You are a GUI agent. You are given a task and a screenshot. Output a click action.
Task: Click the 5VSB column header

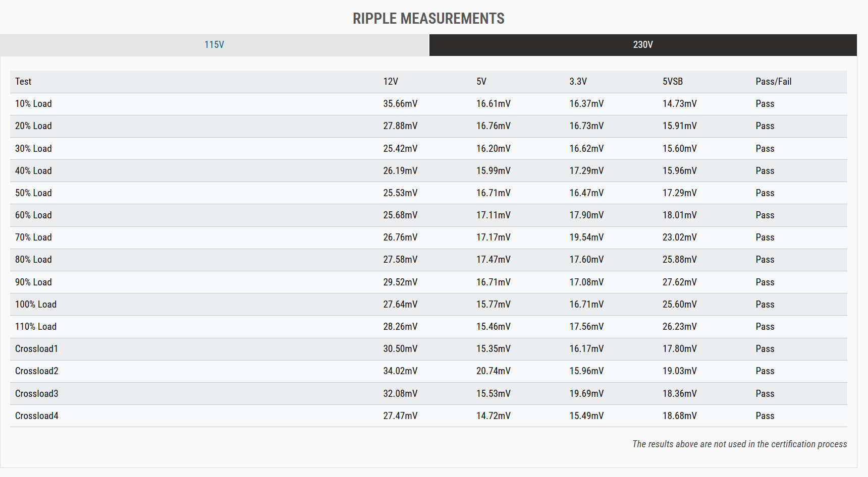coord(673,82)
